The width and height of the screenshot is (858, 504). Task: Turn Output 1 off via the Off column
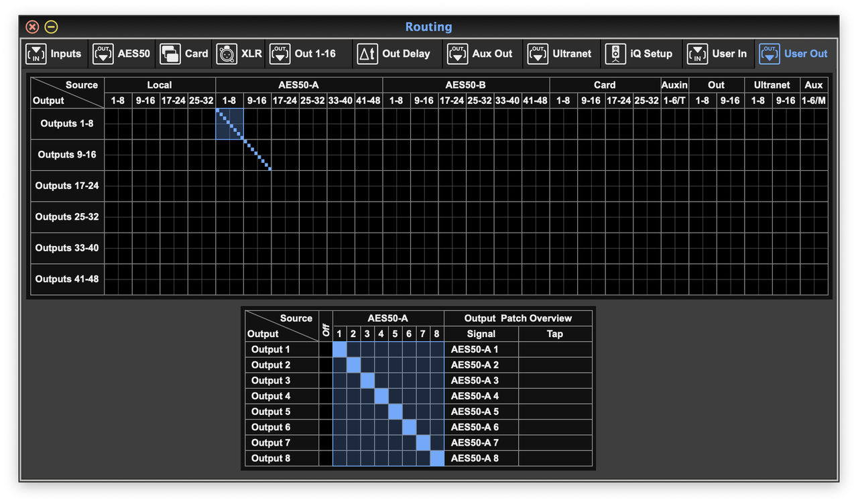coord(325,349)
